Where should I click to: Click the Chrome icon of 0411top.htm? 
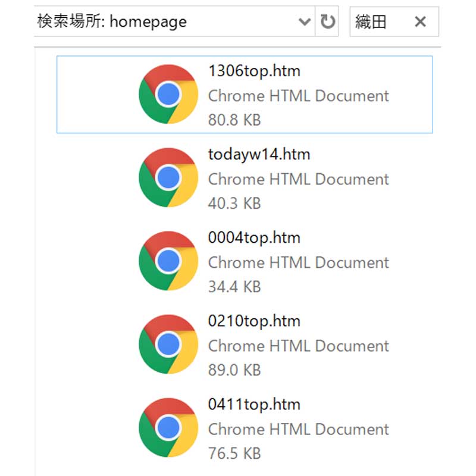point(168,427)
